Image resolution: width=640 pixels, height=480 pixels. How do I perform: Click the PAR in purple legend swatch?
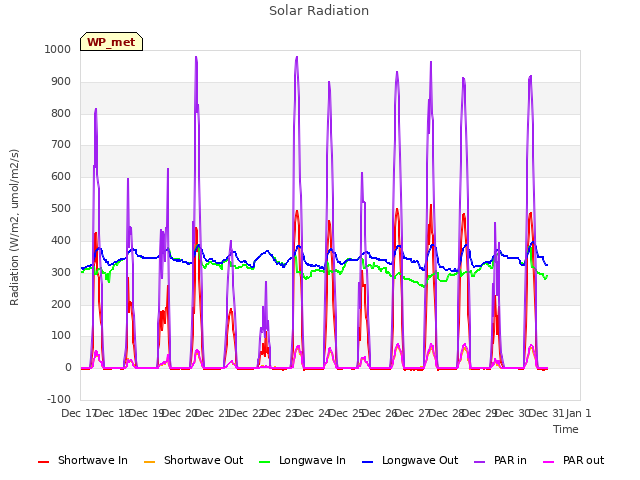(x=480, y=462)
